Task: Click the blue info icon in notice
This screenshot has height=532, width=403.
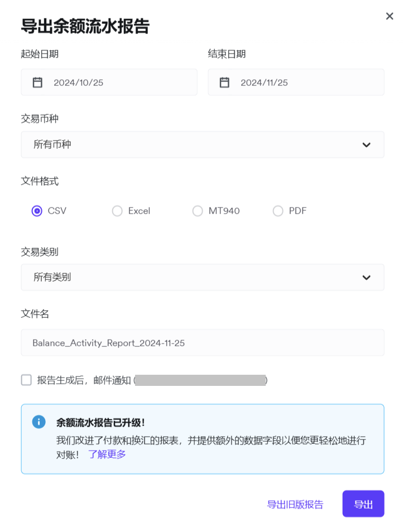Action: pos(39,422)
